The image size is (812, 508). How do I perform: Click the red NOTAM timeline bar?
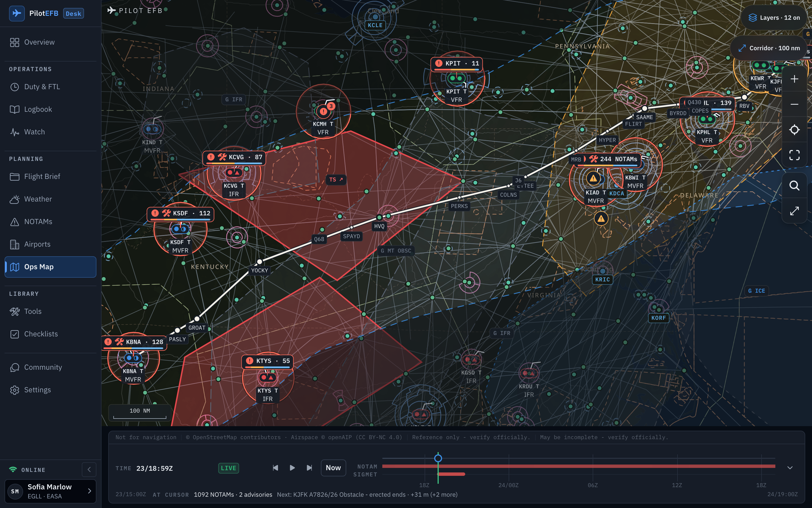(579, 466)
